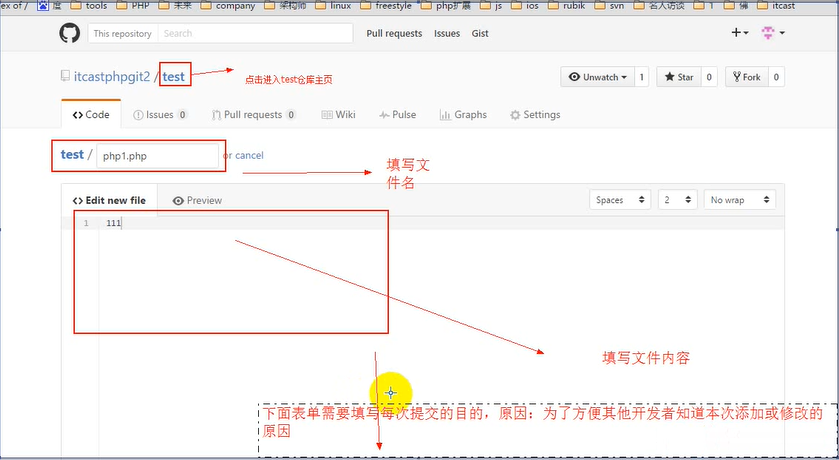The height and width of the screenshot is (460, 839).
Task: Click the star icon in Star button
Action: [669, 77]
